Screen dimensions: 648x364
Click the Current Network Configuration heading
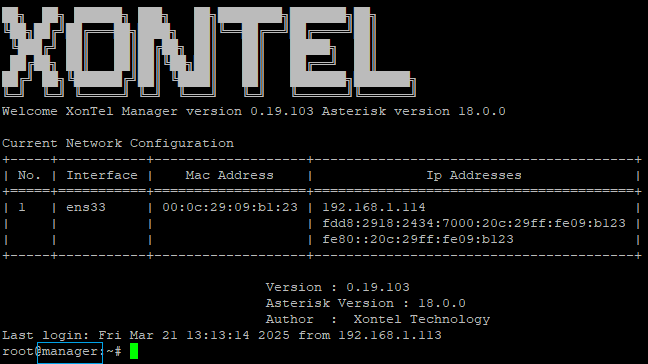click(x=118, y=143)
